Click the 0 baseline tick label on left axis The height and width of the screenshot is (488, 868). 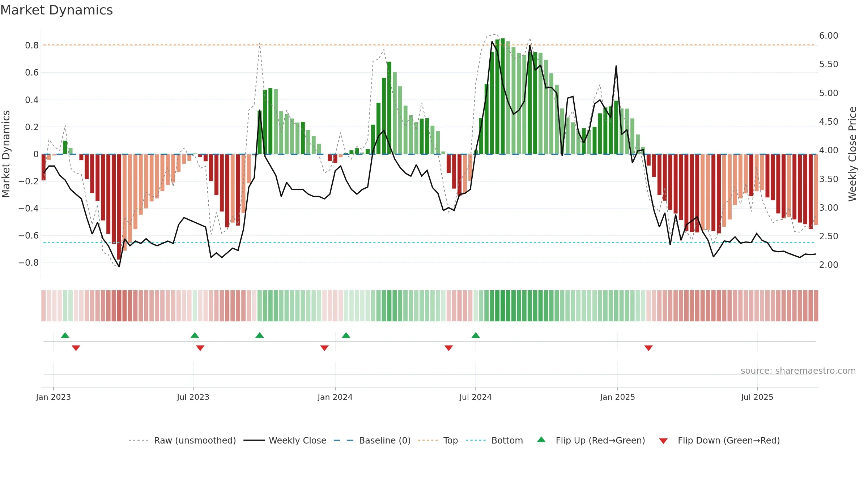[36, 154]
